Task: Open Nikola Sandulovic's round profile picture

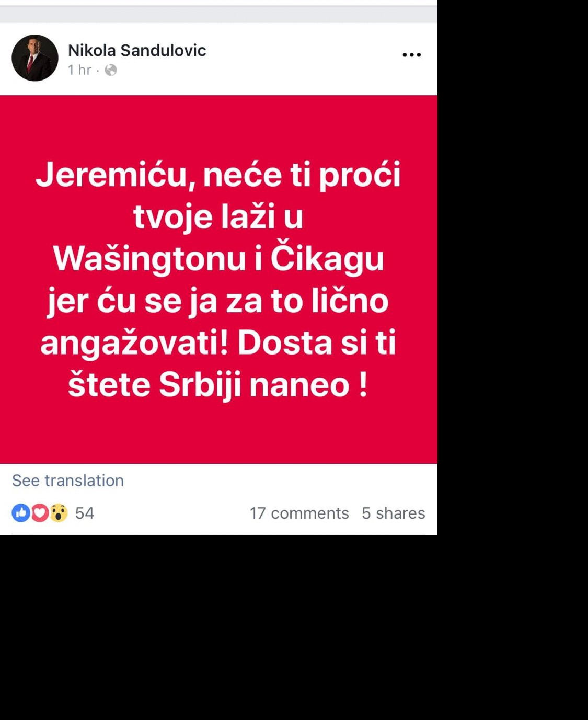Action: point(35,58)
